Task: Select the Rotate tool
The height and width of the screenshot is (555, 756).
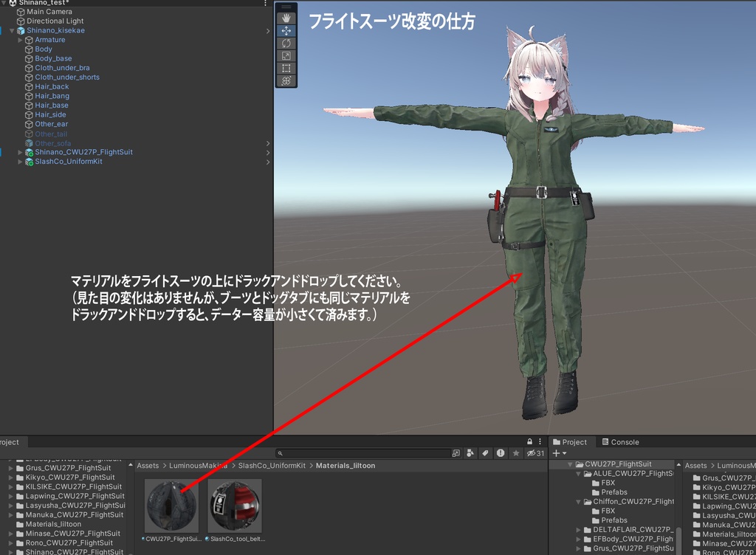Action: click(x=286, y=42)
